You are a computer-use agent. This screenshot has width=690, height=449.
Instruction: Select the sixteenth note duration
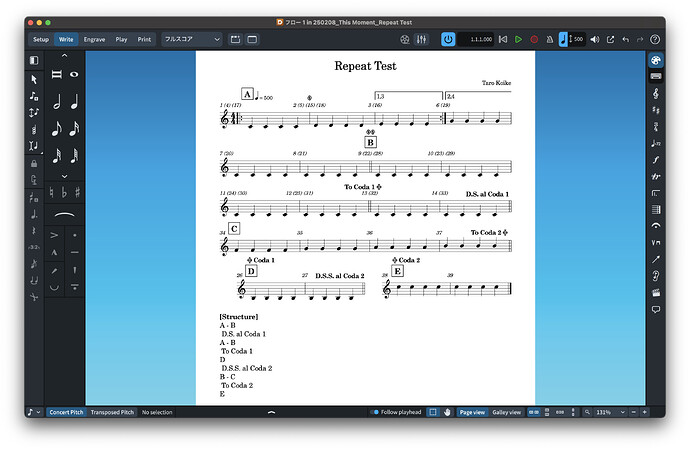coord(74,129)
